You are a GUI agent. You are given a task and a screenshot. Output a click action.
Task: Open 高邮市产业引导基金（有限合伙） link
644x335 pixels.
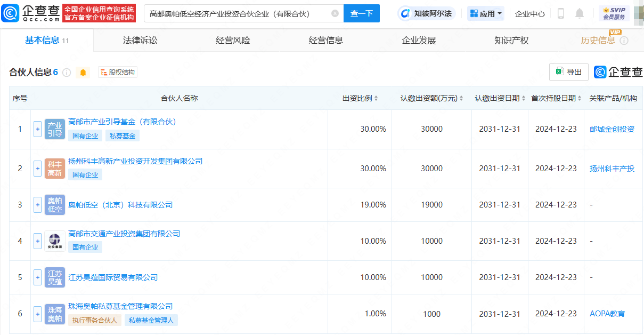[122, 122]
